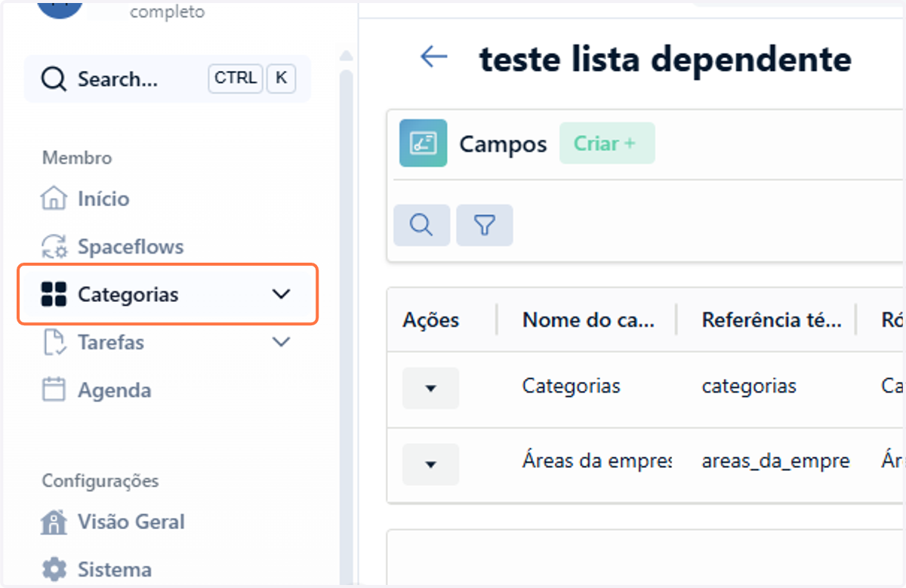Image resolution: width=906 pixels, height=588 pixels.
Task: Click the K key hint badge
Action: pos(281,79)
